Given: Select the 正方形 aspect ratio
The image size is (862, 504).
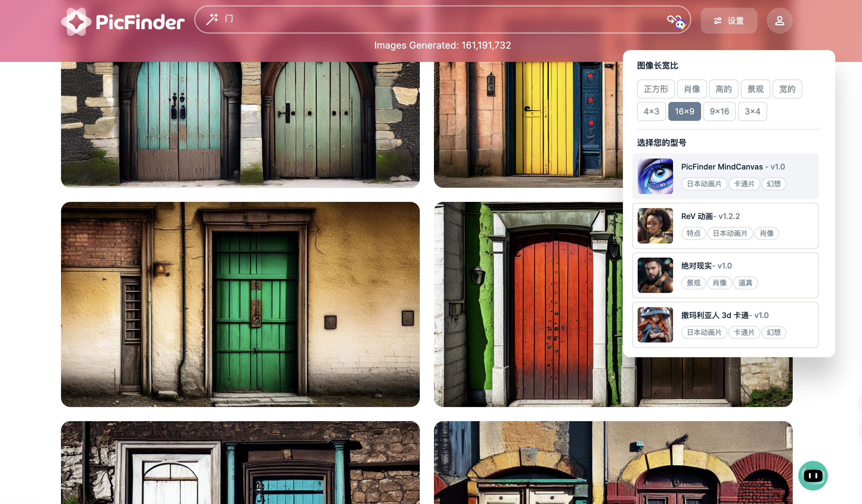Looking at the screenshot, I should (x=655, y=89).
